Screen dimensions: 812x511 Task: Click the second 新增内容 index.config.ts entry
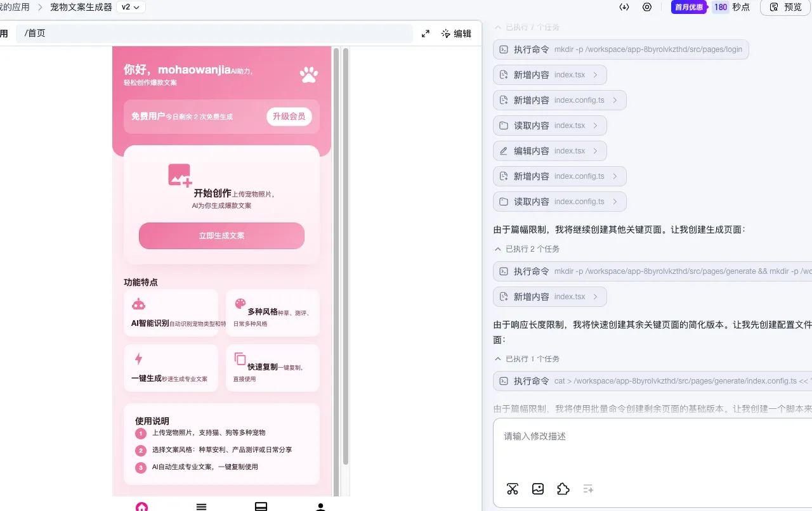pos(560,176)
